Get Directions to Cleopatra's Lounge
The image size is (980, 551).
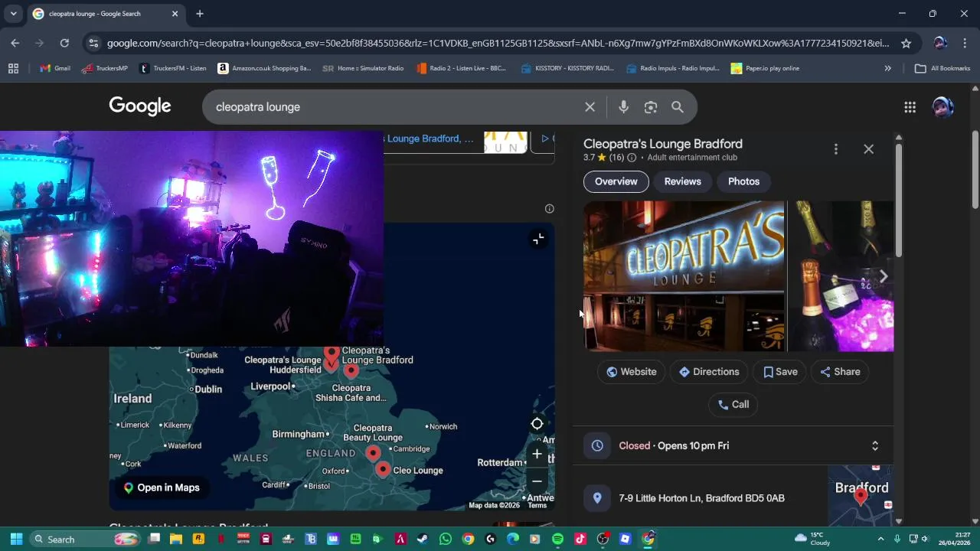tap(709, 372)
